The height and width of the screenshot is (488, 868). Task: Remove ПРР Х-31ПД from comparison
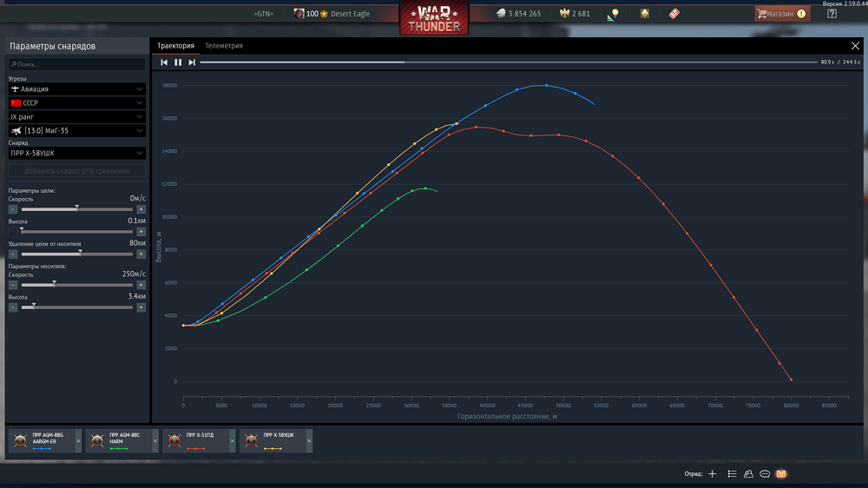point(232,441)
